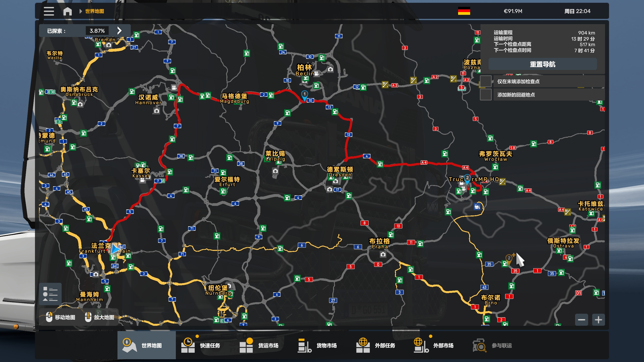
Task: Click the A4 road sign east of Dresden
Action: click(x=424, y=162)
